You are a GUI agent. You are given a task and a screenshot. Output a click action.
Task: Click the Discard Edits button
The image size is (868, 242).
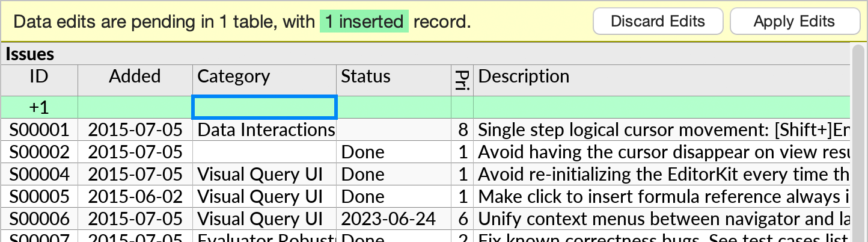tap(658, 22)
